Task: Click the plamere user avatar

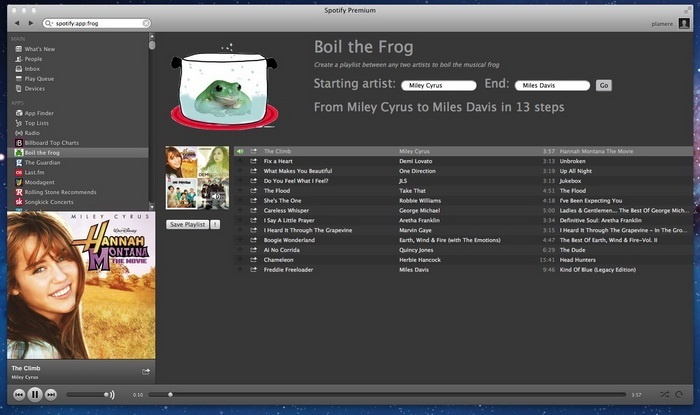Action: click(684, 23)
